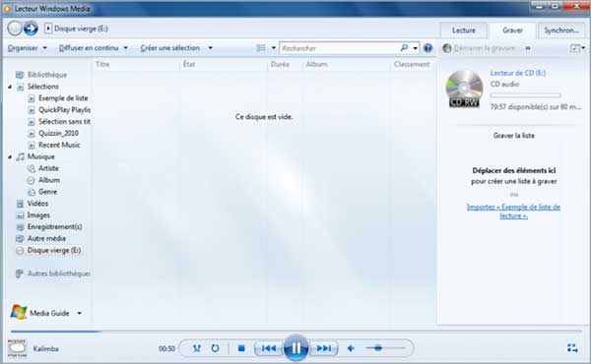Open the Créer une sélection dropdown arrow
Image resolution: width=591 pixels, height=364 pixels.
pos(211,48)
